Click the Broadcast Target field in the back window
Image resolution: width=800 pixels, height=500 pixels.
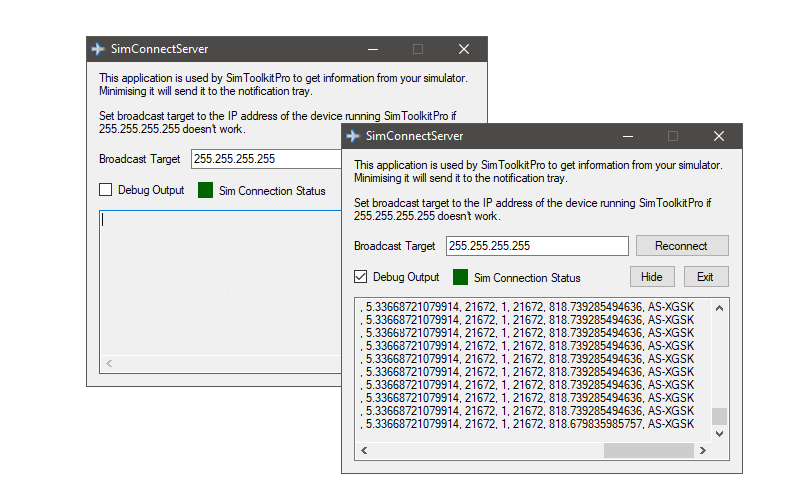tap(266, 159)
